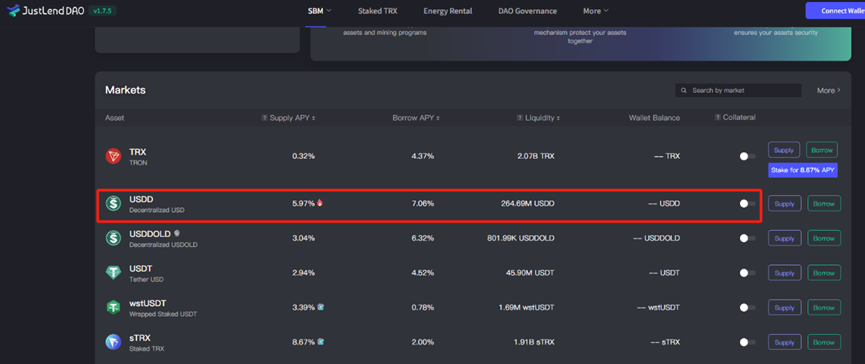Click the info icon next to USDDOLD

(177, 233)
